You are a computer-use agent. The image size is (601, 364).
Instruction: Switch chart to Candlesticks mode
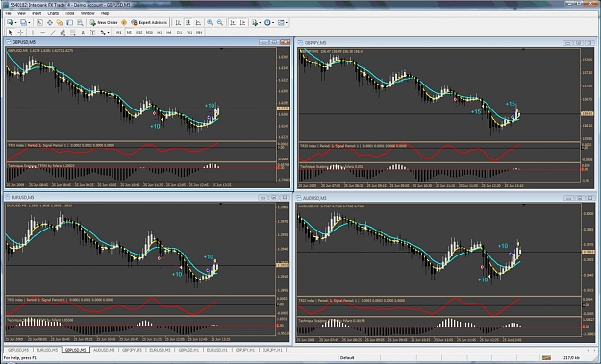tap(188, 23)
